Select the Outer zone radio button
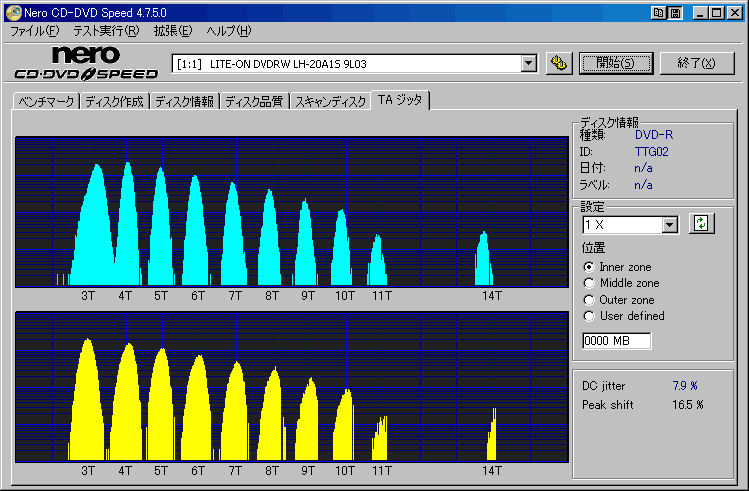This screenshot has height=491, width=749. pos(588,300)
